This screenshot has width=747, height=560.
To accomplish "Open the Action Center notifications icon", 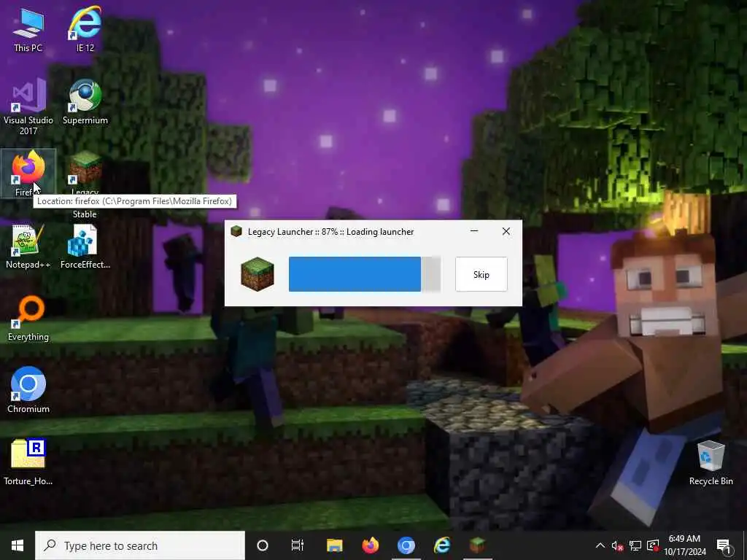I will click(724, 545).
